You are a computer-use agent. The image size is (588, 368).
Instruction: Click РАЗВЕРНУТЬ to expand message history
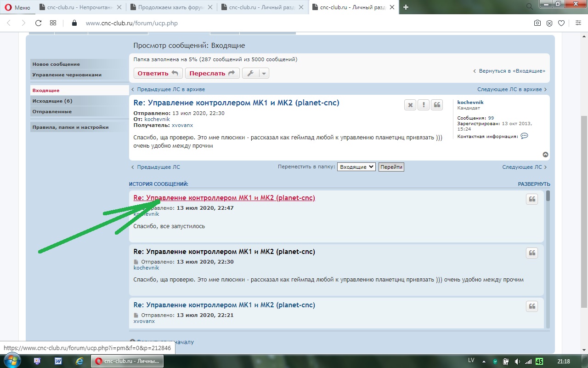click(534, 184)
